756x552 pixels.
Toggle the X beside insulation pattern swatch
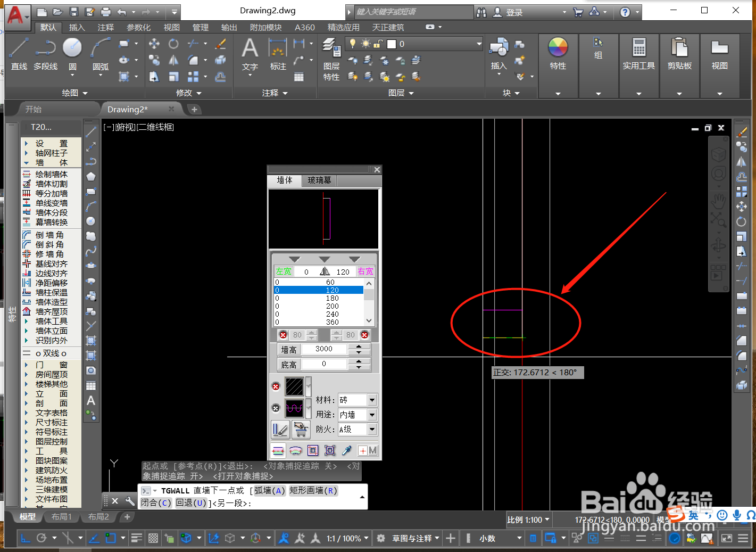click(x=276, y=408)
